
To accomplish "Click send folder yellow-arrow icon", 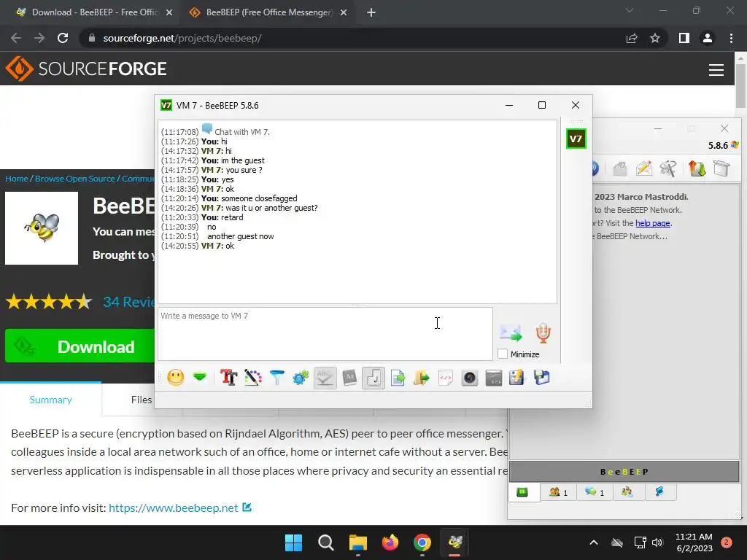I will pos(421,378).
